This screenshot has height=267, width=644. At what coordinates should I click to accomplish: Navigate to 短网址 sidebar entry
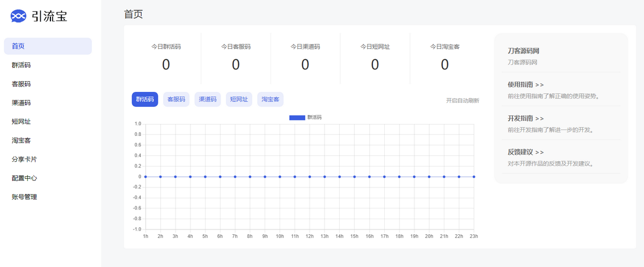click(x=21, y=121)
